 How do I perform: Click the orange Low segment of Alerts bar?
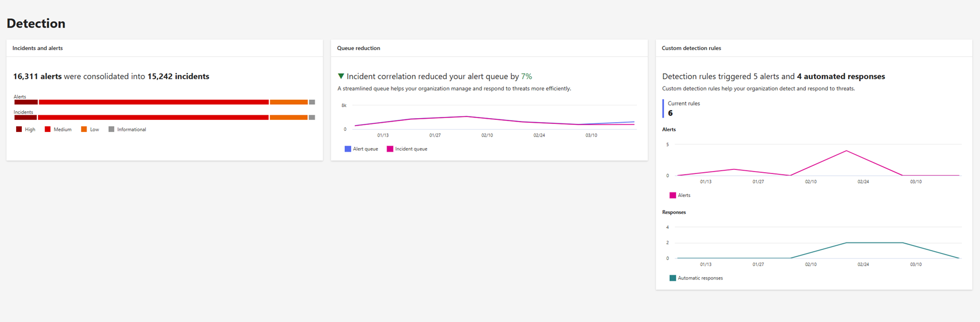[288, 102]
